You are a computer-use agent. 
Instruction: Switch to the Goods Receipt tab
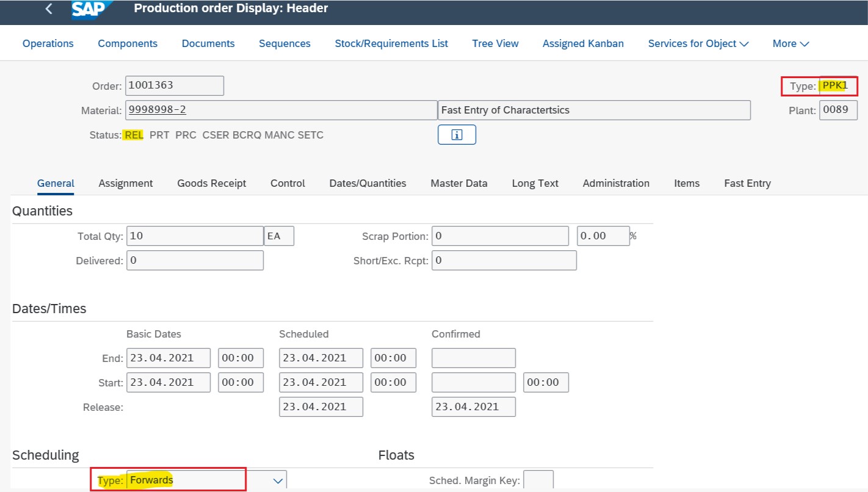212,183
